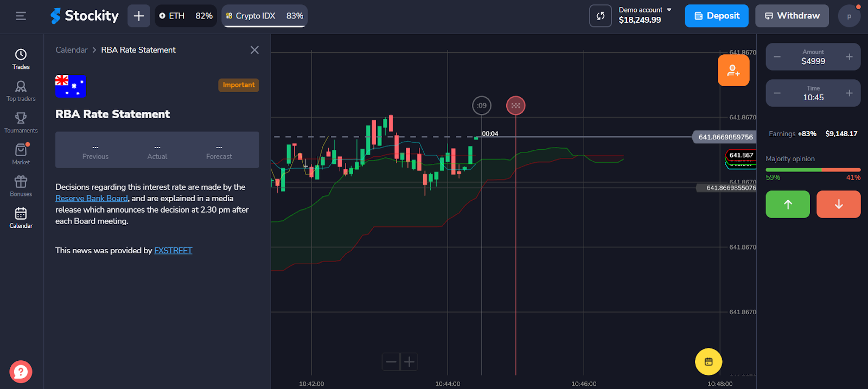Screen dimensions: 868x389
Task: Click the account switch refresh icon
Action: pos(600,16)
